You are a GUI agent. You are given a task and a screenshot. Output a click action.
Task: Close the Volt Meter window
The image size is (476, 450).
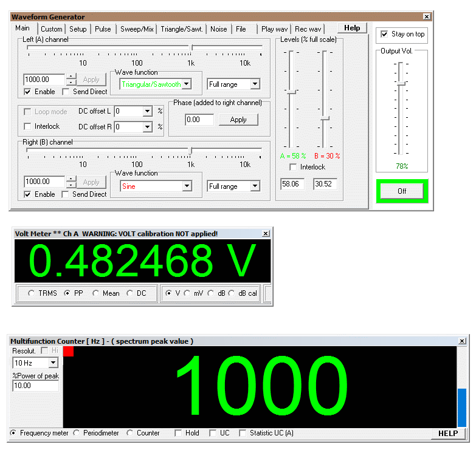(266, 233)
